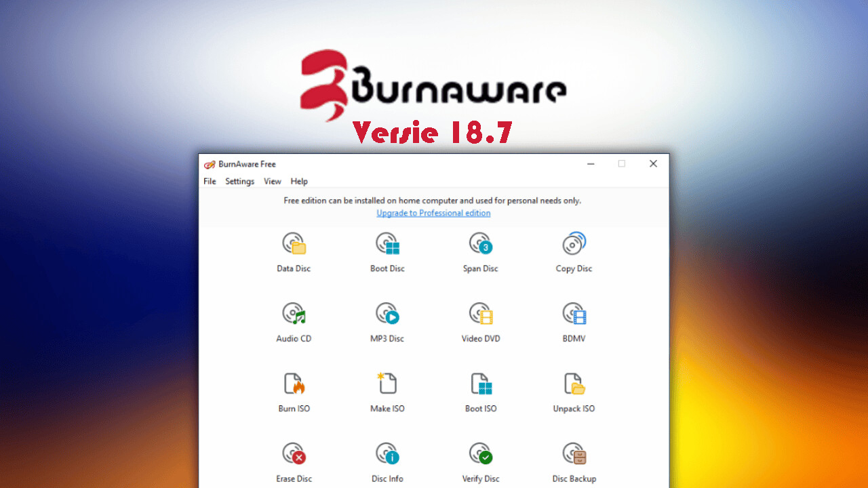Show the Disc Info tool icon
The image size is (868, 488).
click(x=388, y=453)
